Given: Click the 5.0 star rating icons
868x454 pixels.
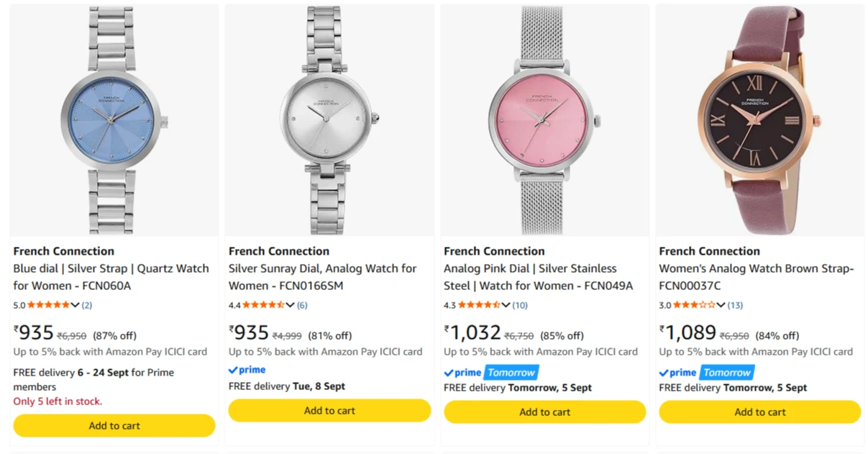Looking at the screenshot, I should [49, 305].
